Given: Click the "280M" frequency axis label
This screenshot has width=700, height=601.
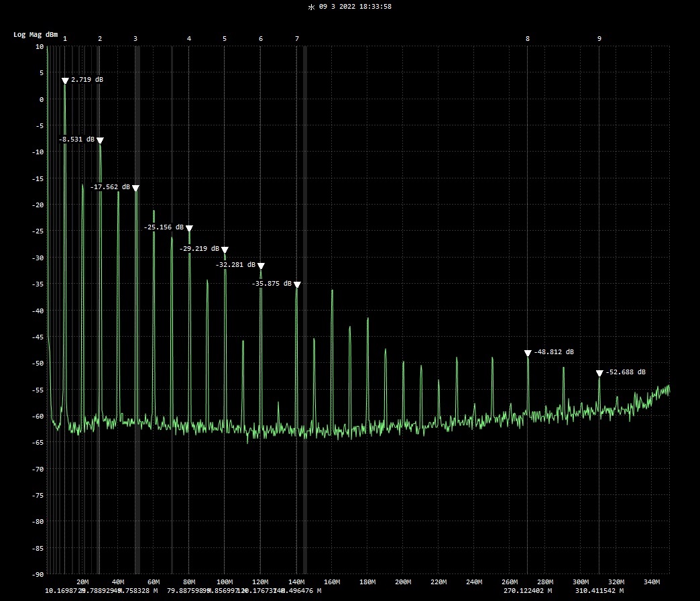Looking at the screenshot, I should point(545,582).
